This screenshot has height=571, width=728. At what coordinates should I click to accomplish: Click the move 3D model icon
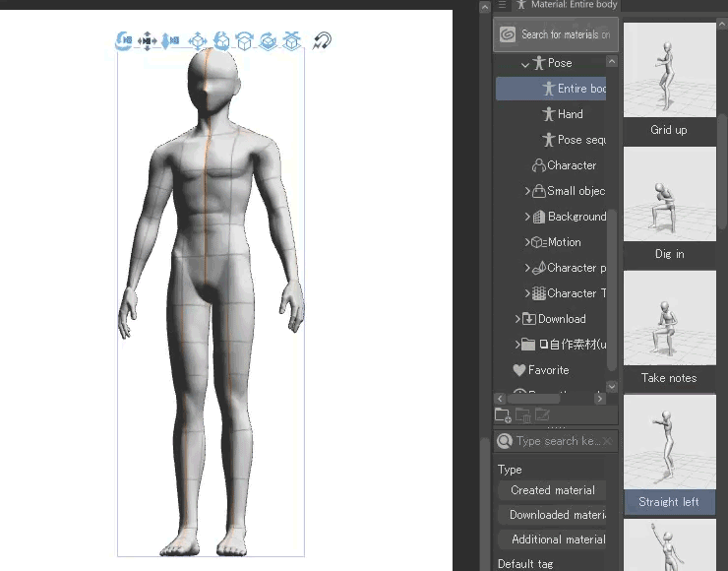(198, 41)
